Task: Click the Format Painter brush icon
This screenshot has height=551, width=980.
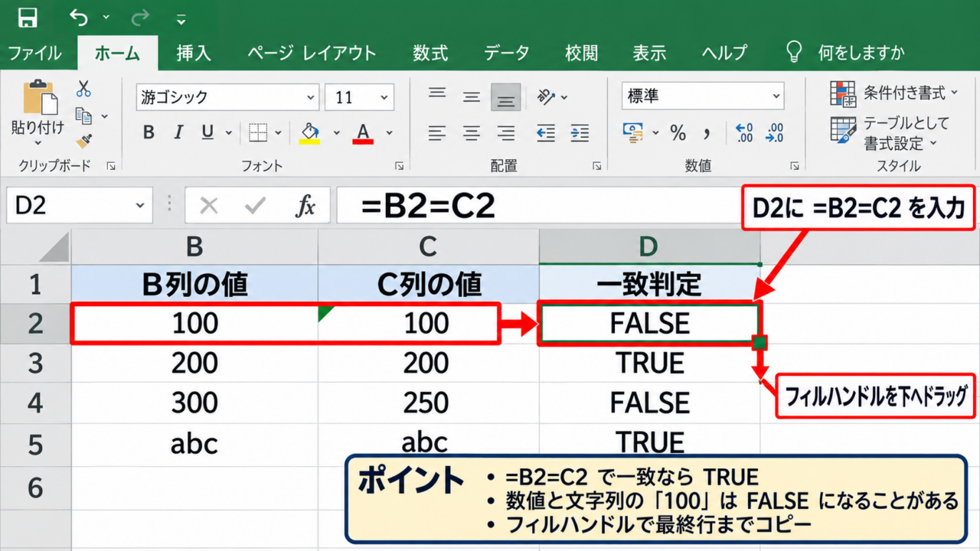Action: point(84,140)
